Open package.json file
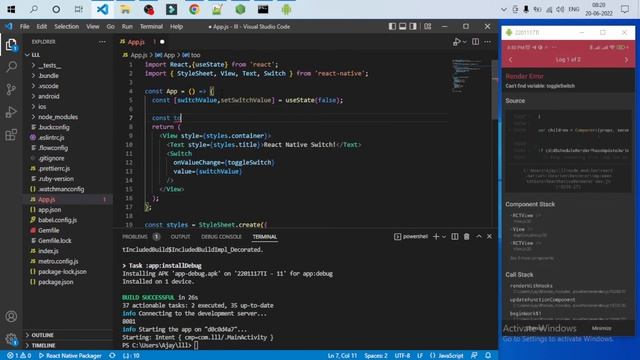Viewport: 640px width, 360px height. click(x=56, y=282)
